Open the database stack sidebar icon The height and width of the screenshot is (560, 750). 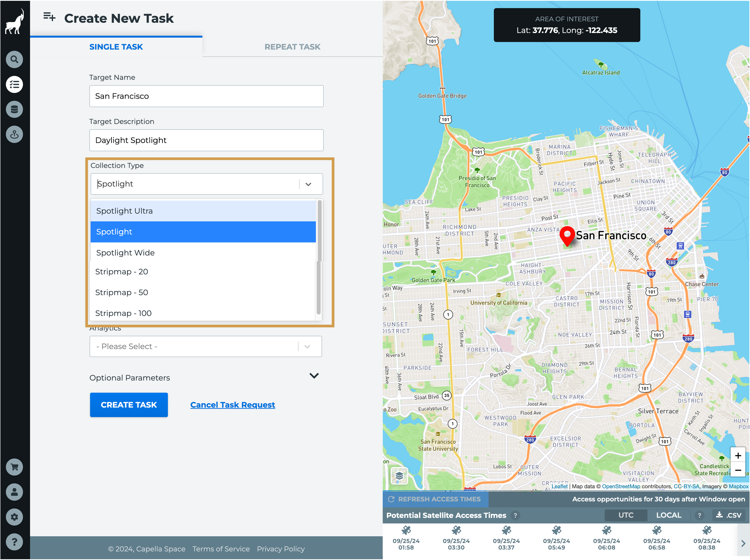[x=14, y=109]
